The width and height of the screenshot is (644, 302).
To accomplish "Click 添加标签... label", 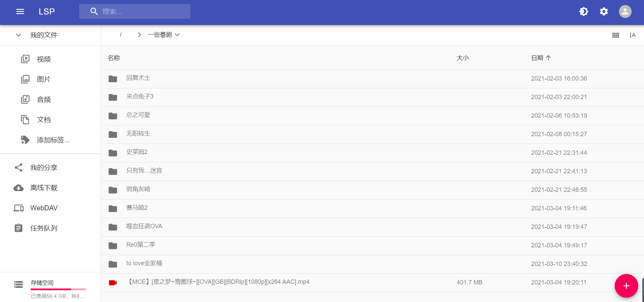I will click(x=53, y=140).
